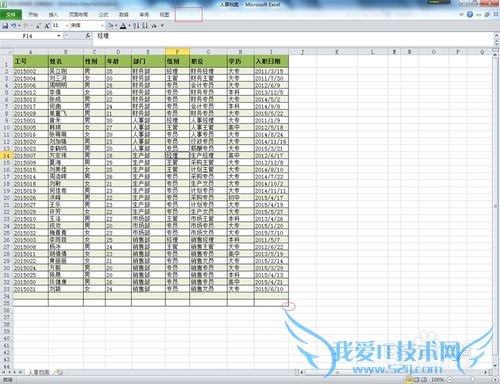Select row 14 header
The width and height of the screenshot is (500, 384).
coord(6,155)
